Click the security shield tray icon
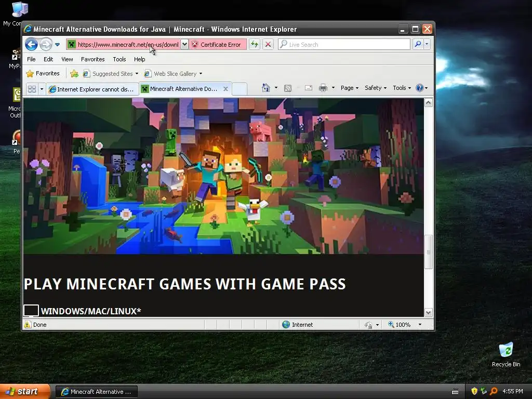The width and height of the screenshot is (532, 399). (x=474, y=391)
